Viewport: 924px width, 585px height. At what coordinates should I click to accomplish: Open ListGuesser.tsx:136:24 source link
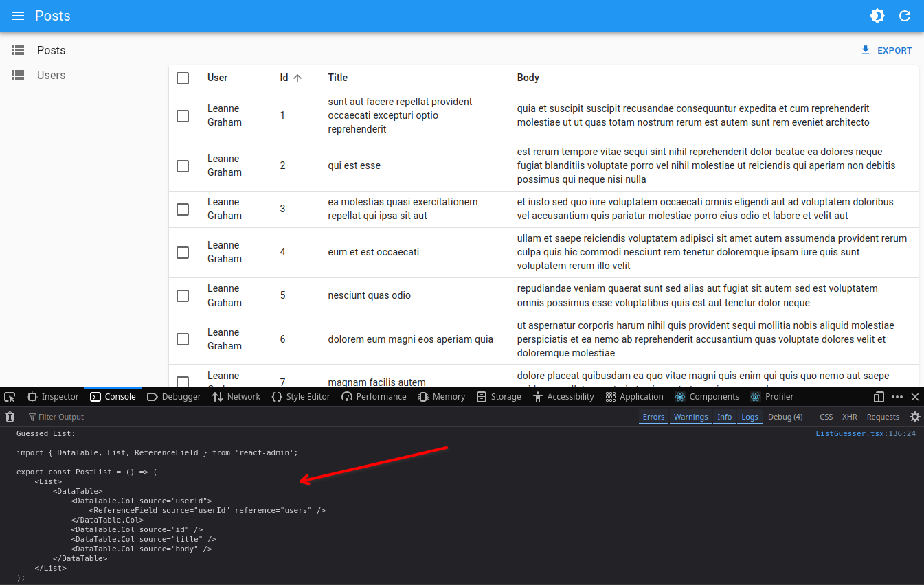pyautogui.click(x=865, y=434)
